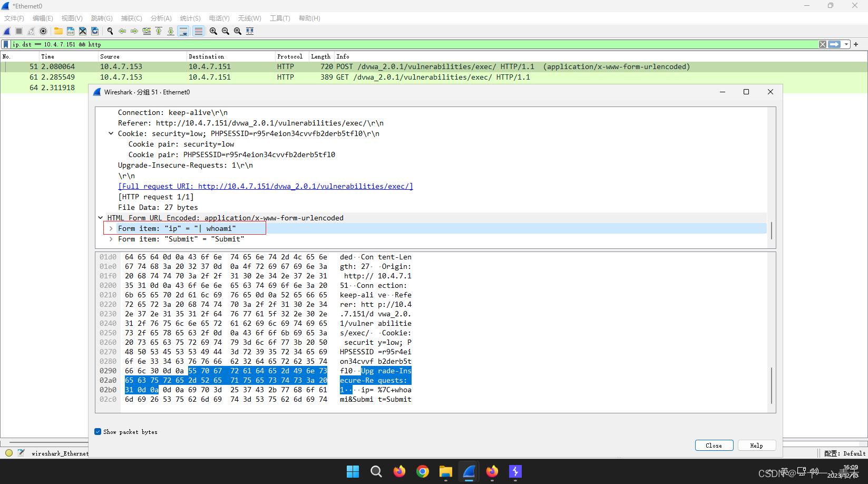Add a display filter button (plus)
Screen dimensions: 868x484
[856, 44]
